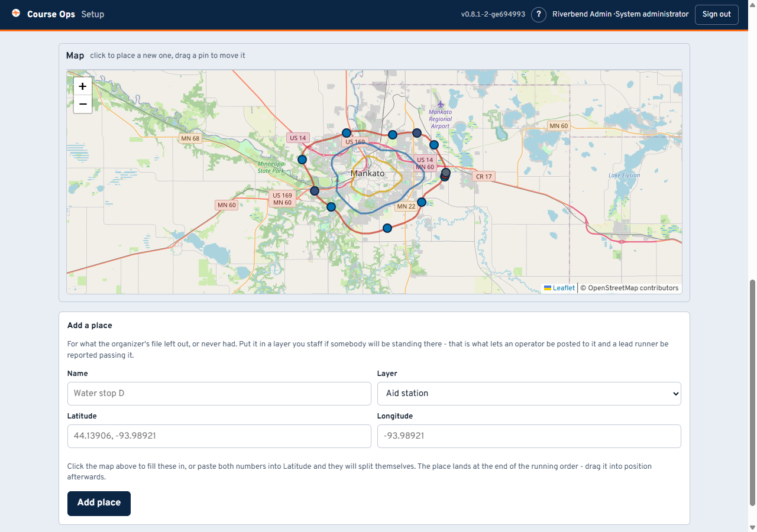
Task: Select the dark pin on the loop's north edge
Action: (x=417, y=133)
